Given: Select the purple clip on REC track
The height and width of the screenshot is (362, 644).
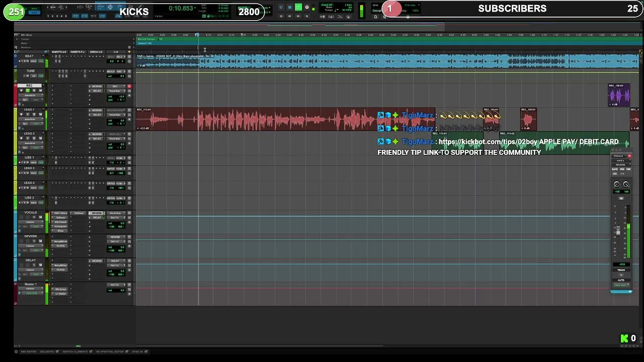Looking at the screenshot, I should click(x=619, y=95).
